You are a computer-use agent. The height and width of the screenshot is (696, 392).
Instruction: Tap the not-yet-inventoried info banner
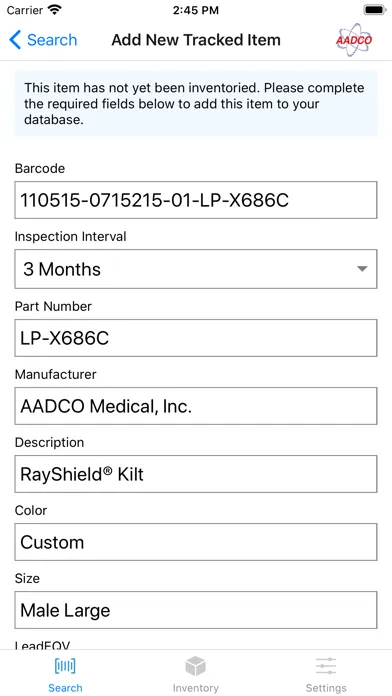[x=196, y=103]
